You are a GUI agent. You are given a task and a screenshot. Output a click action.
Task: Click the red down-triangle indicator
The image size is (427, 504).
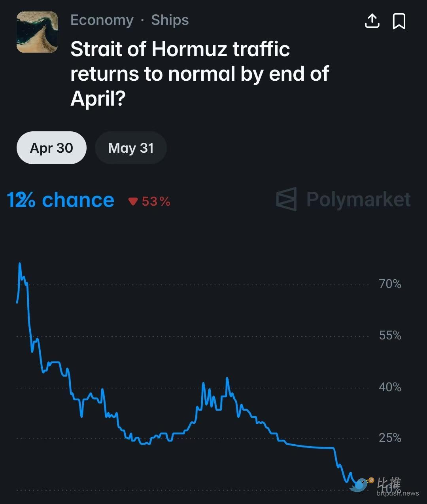pyautogui.click(x=133, y=202)
